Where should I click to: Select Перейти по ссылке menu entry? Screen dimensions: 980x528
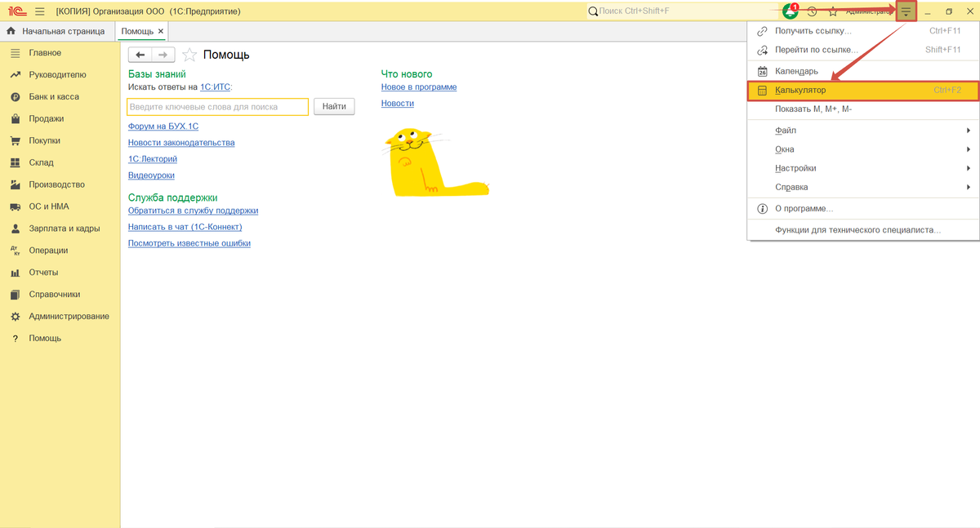point(863,50)
